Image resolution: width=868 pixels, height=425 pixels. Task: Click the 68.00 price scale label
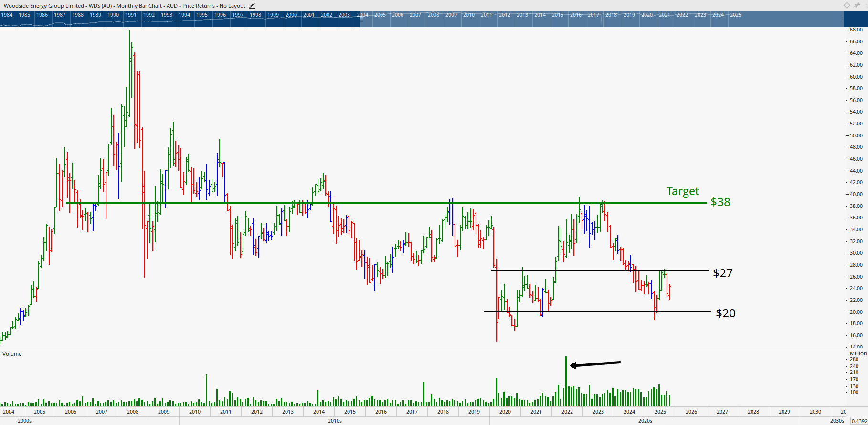[x=856, y=30]
